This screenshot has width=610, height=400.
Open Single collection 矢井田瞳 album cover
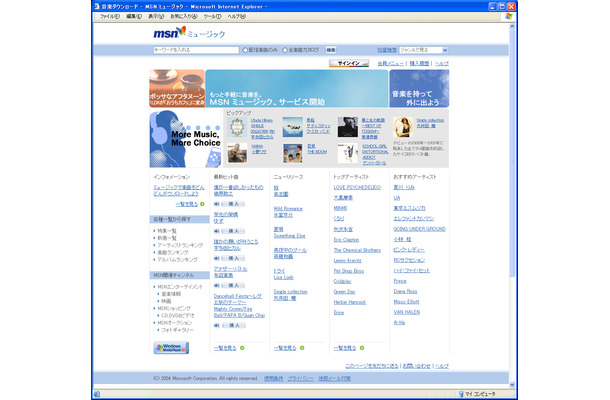403,127
